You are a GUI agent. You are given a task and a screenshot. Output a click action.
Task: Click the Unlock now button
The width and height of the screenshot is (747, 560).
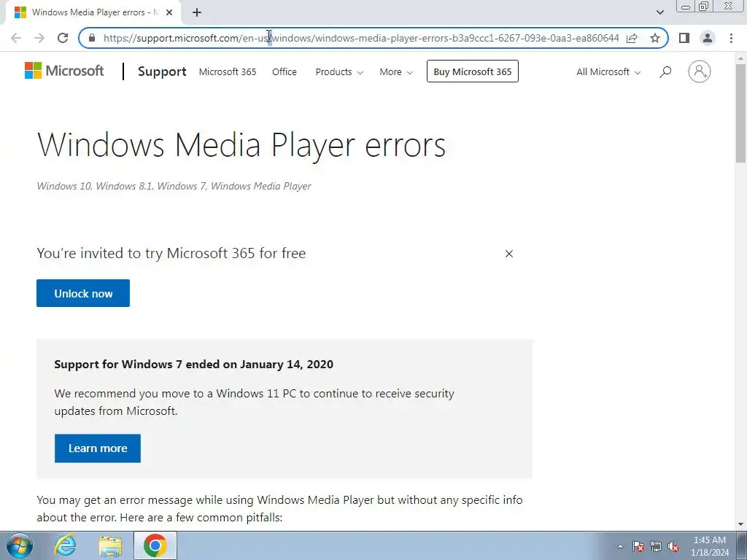(83, 293)
